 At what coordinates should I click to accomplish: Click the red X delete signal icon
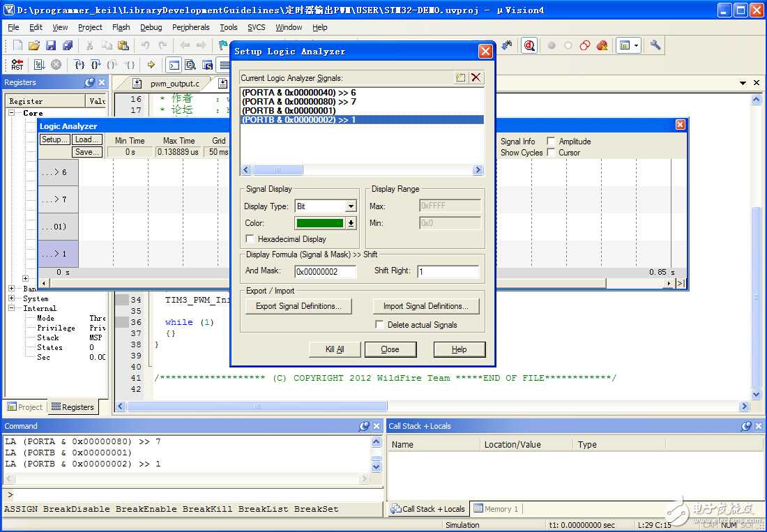click(x=476, y=78)
